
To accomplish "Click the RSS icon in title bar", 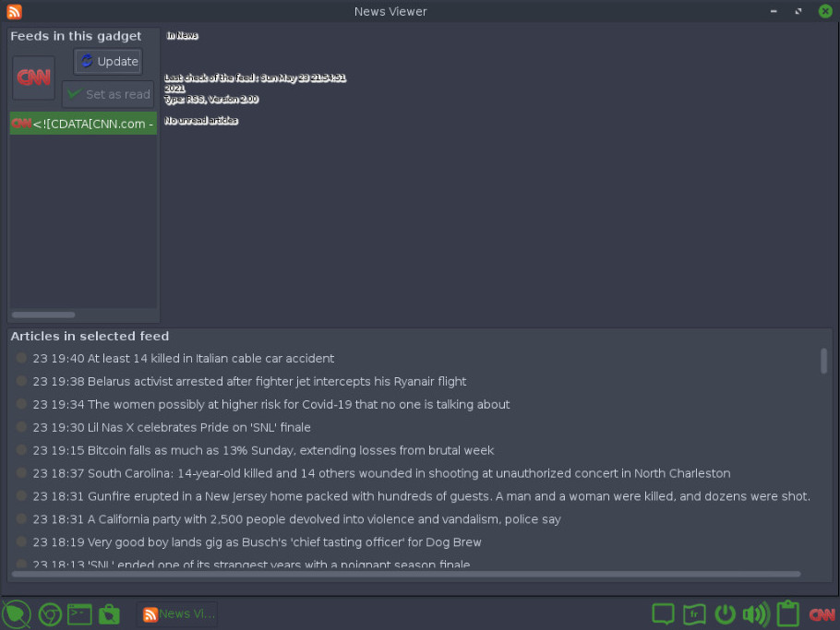I will point(15,11).
